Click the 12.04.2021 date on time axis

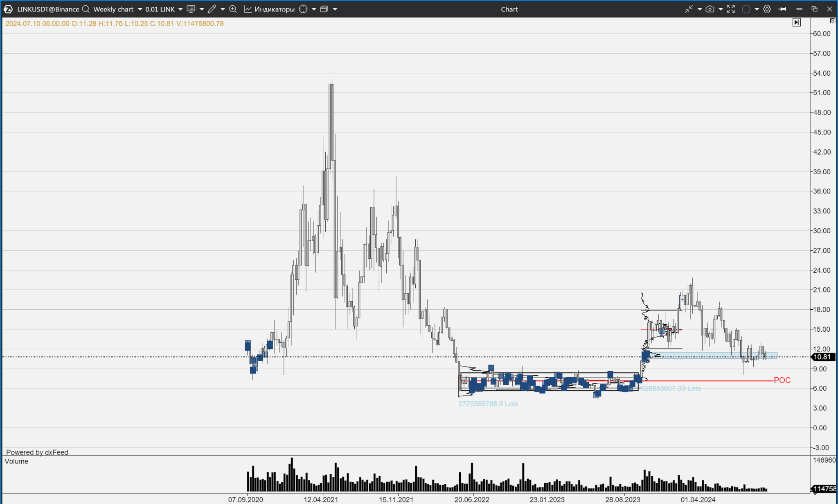[321, 500]
